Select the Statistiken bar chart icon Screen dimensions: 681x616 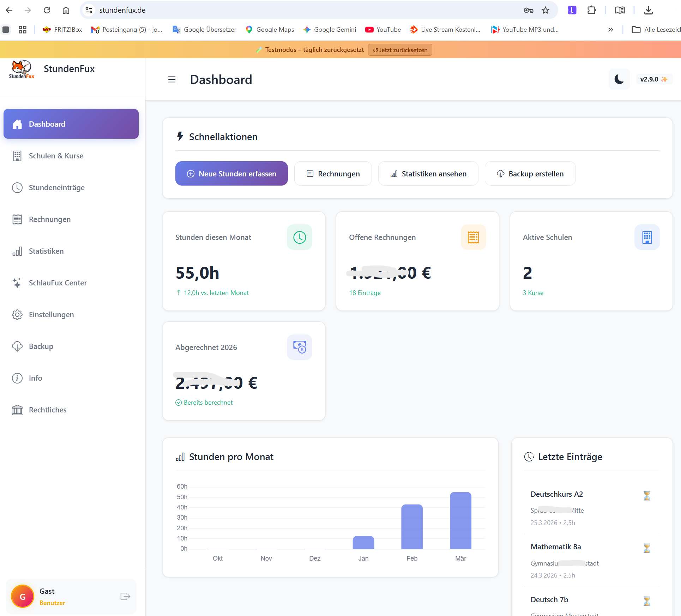[x=17, y=251]
